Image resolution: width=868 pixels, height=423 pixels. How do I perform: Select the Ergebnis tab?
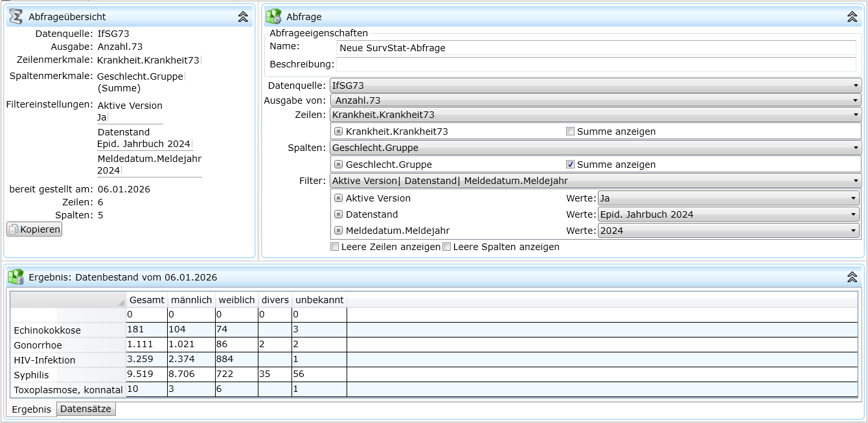(x=31, y=409)
